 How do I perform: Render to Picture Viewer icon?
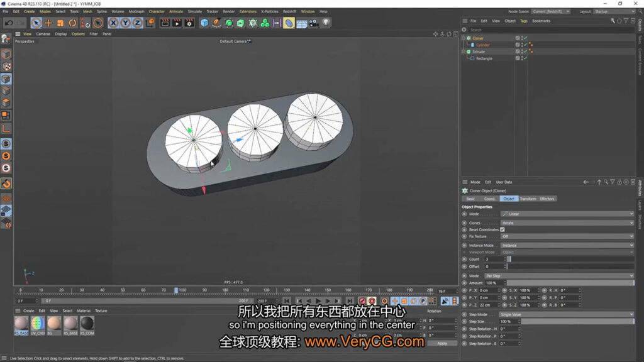coord(177,23)
